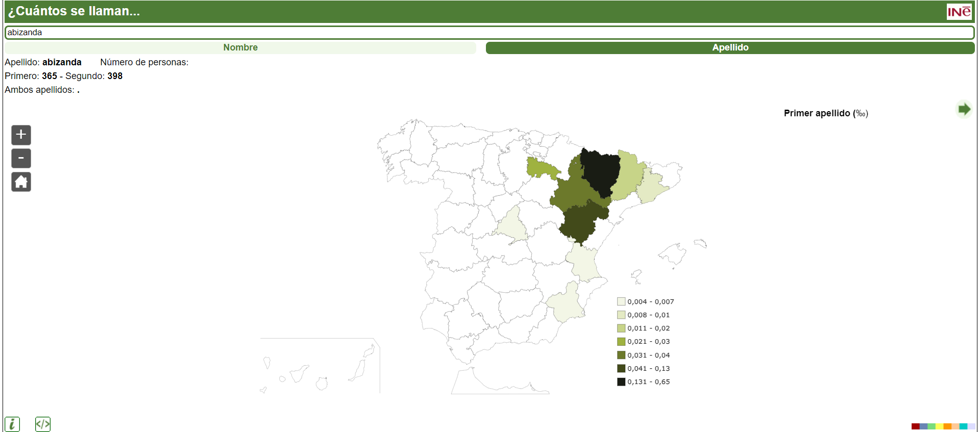This screenshot has width=980, height=432.
Task: Select the turquoise palette swatch
Action: (x=963, y=426)
